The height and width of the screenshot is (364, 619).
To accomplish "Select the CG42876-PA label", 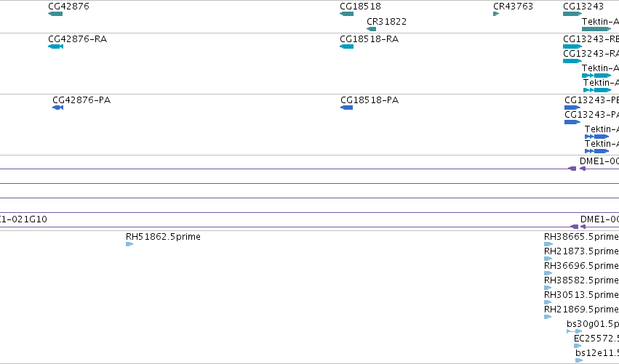I will [81, 100].
